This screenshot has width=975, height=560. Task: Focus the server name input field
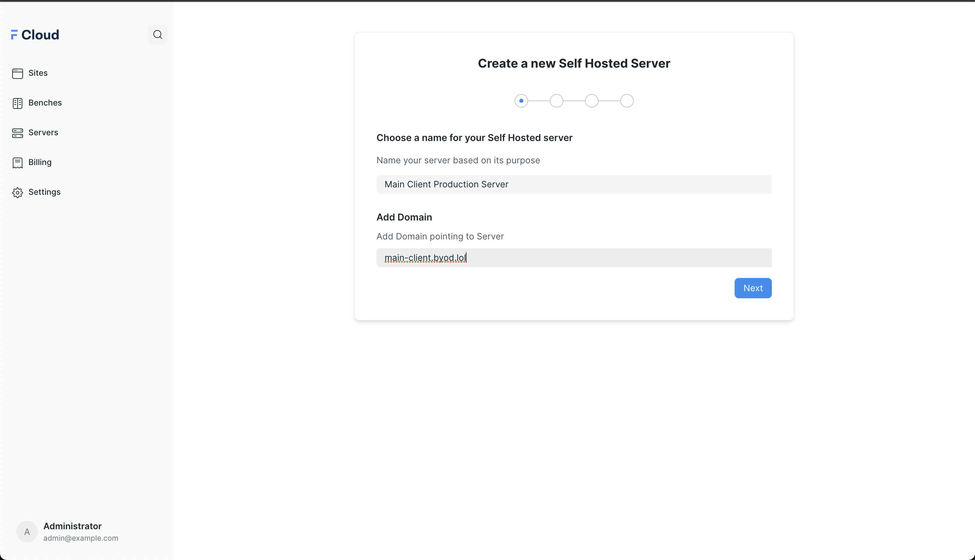point(574,184)
